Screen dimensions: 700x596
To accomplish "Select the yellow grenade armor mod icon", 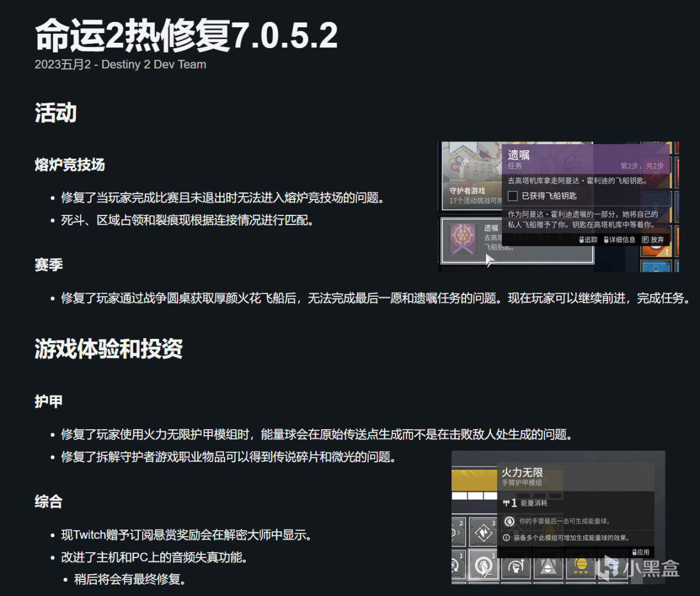I will [x=580, y=568].
